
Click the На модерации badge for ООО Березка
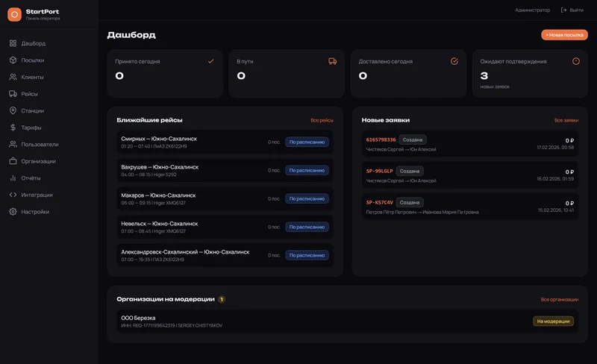click(553, 321)
